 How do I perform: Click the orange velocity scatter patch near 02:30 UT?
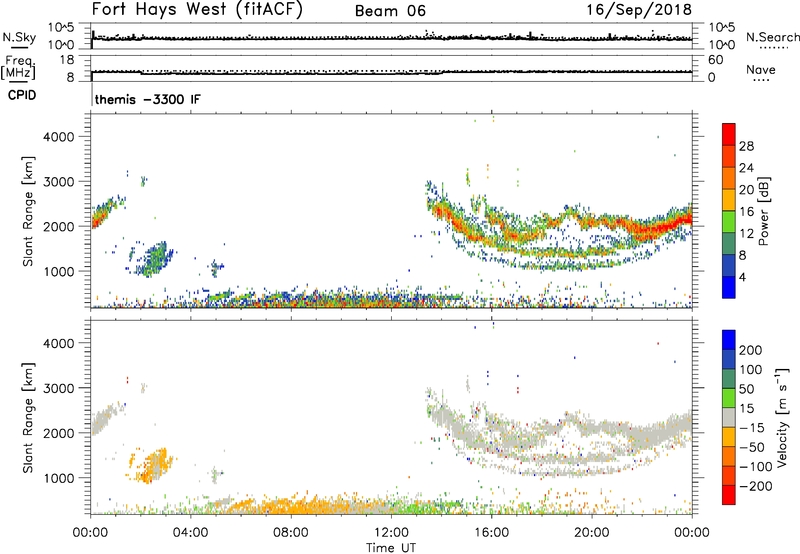(152, 465)
